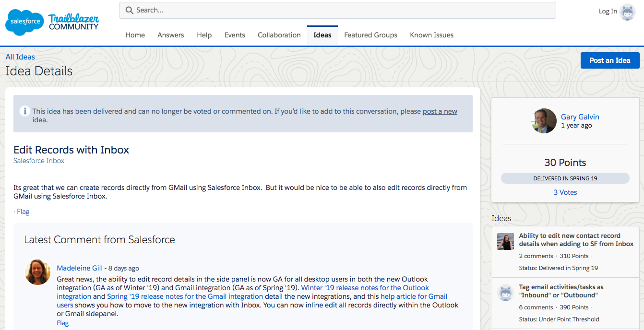Open Spring '19 Gmail release notes link
Viewport: 644px width, 330px height.
pyautogui.click(x=185, y=296)
